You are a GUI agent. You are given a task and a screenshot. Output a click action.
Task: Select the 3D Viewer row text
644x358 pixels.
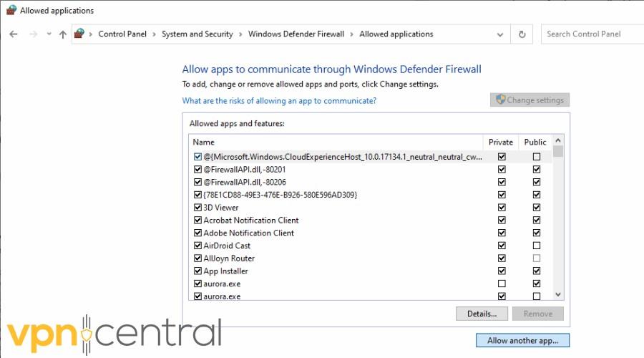coord(221,208)
